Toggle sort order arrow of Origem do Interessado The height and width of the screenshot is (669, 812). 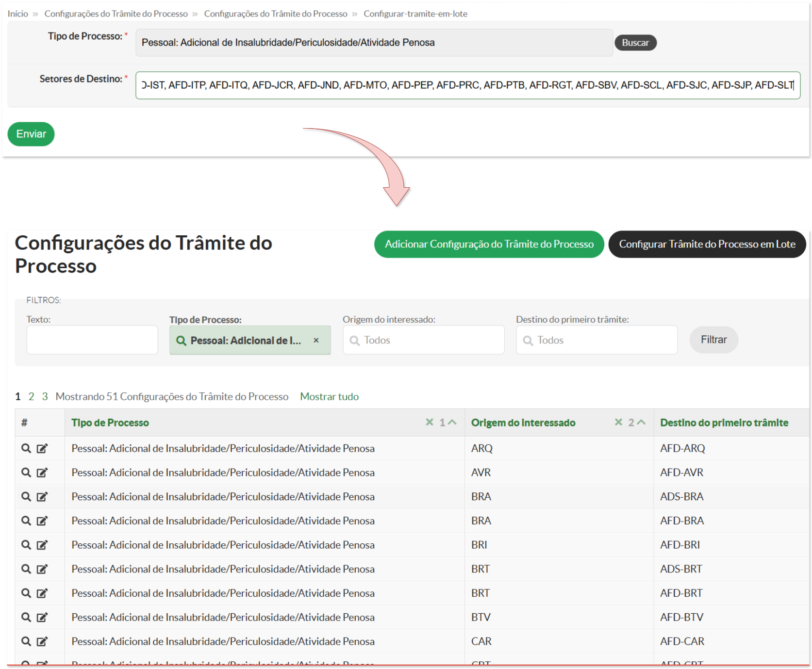pyautogui.click(x=641, y=422)
